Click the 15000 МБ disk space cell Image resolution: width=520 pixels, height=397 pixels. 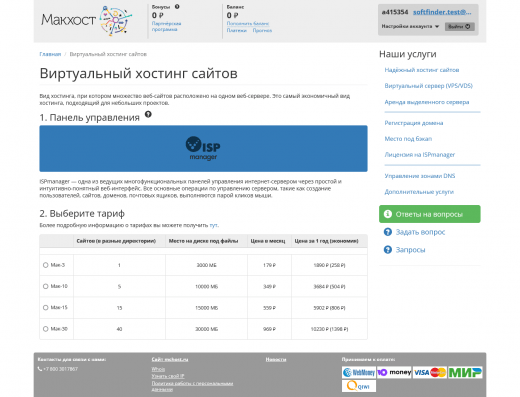click(x=206, y=308)
